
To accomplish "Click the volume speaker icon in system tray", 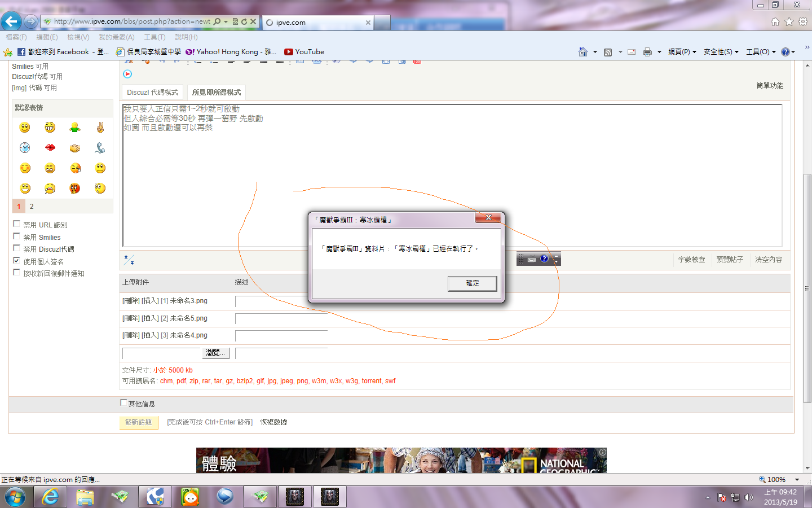I will pyautogui.click(x=749, y=497).
